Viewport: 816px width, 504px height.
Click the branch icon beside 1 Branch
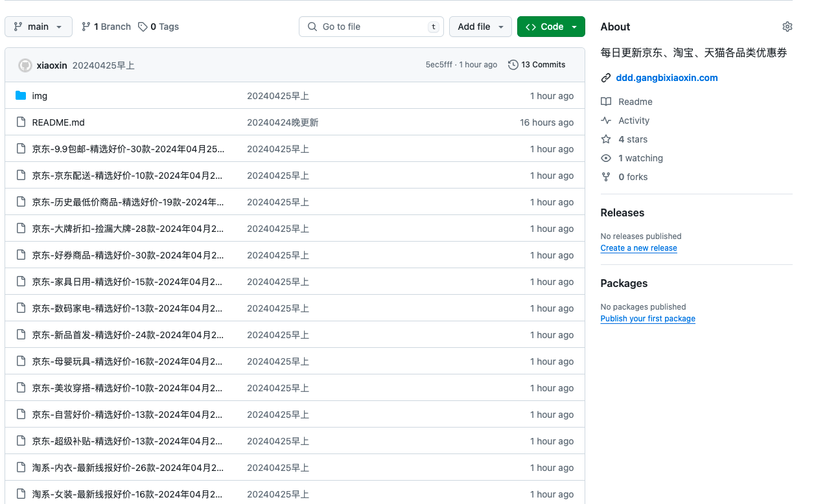point(86,27)
